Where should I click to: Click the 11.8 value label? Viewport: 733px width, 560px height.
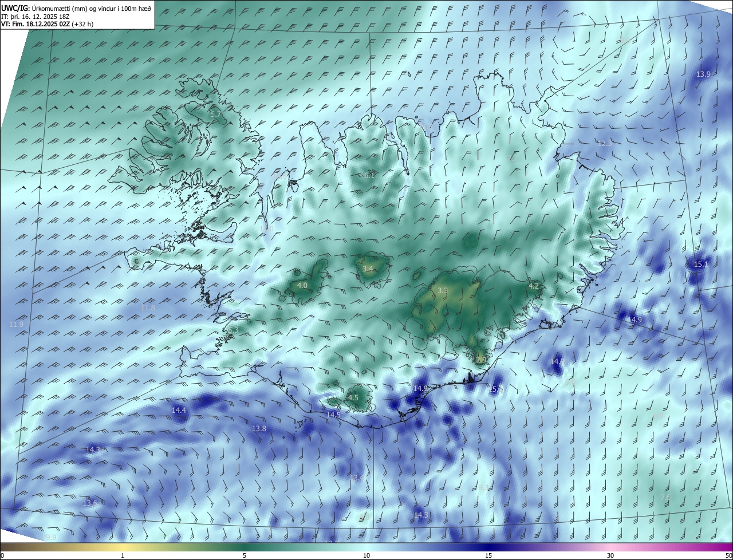pyautogui.click(x=148, y=308)
